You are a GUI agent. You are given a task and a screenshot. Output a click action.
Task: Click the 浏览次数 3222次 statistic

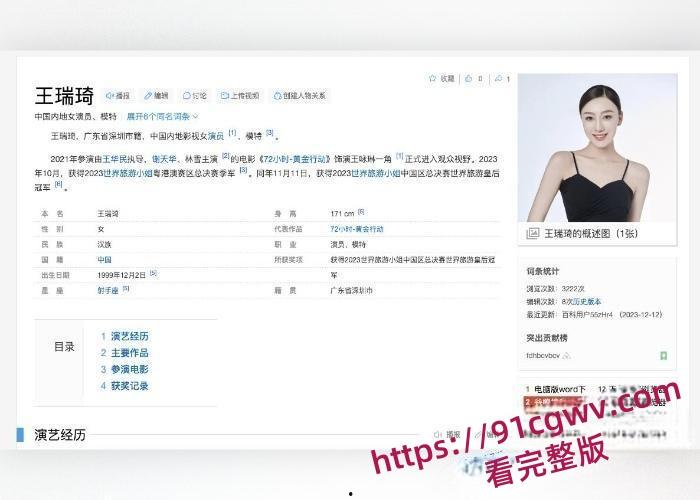[555, 289]
